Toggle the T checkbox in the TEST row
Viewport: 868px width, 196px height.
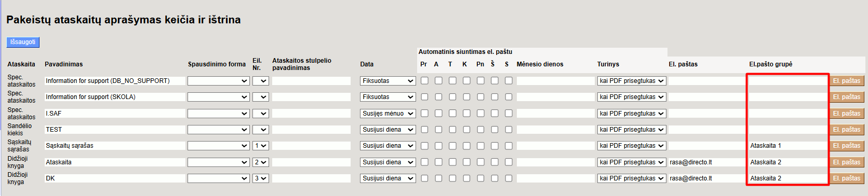coord(452,130)
